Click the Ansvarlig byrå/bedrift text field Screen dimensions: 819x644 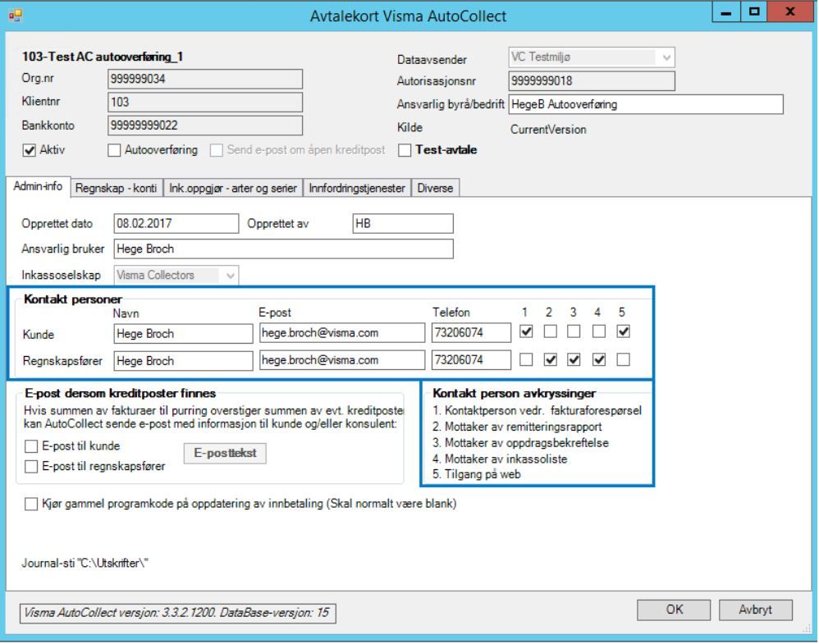click(x=645, y=104)
